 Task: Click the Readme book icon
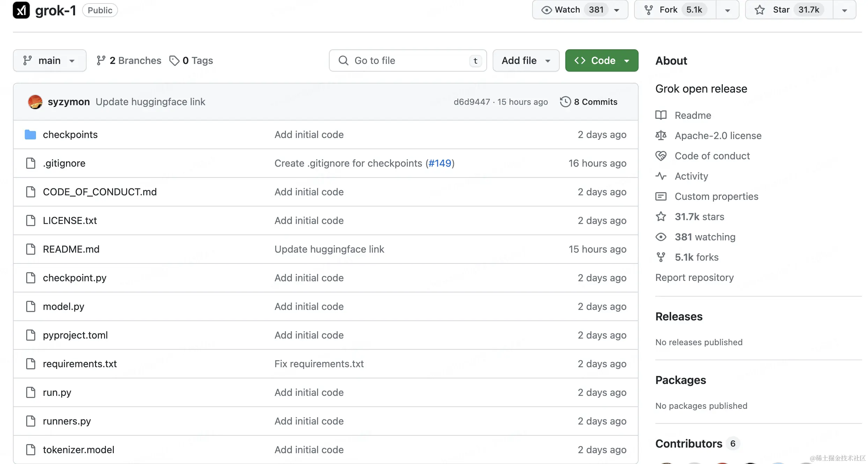point(661,115)
